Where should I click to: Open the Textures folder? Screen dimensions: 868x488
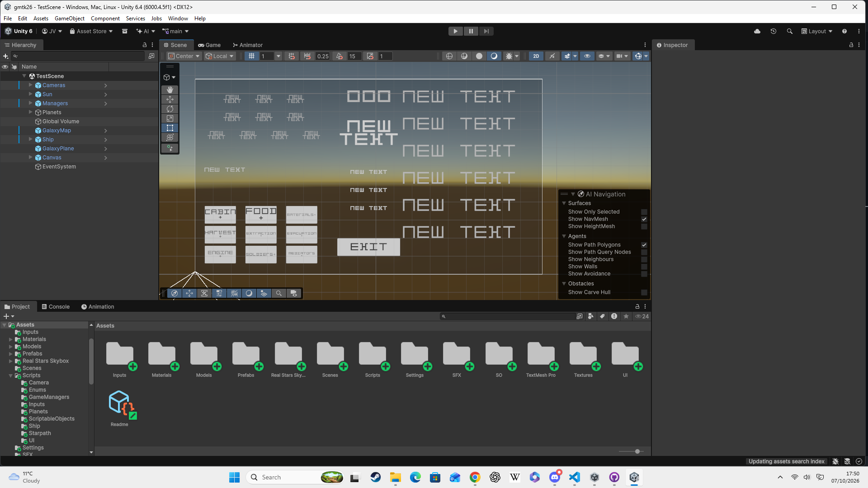click(583, 360)
